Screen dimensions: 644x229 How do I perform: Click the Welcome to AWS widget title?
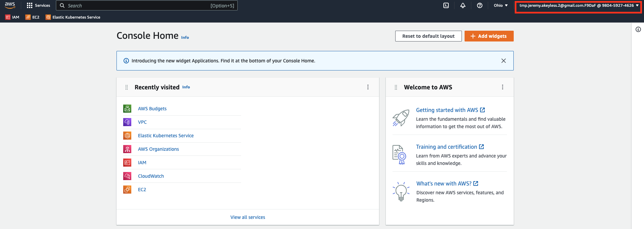click(x=428, y=87)
